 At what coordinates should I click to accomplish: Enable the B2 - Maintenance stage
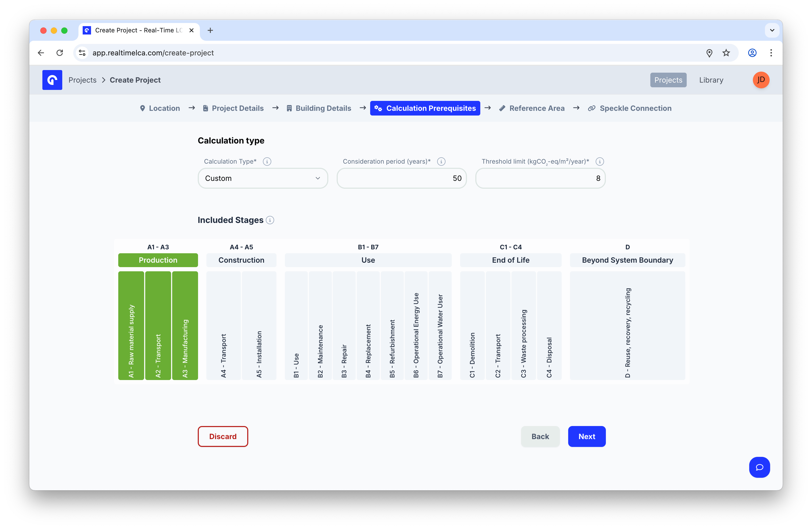pos(320,325)
